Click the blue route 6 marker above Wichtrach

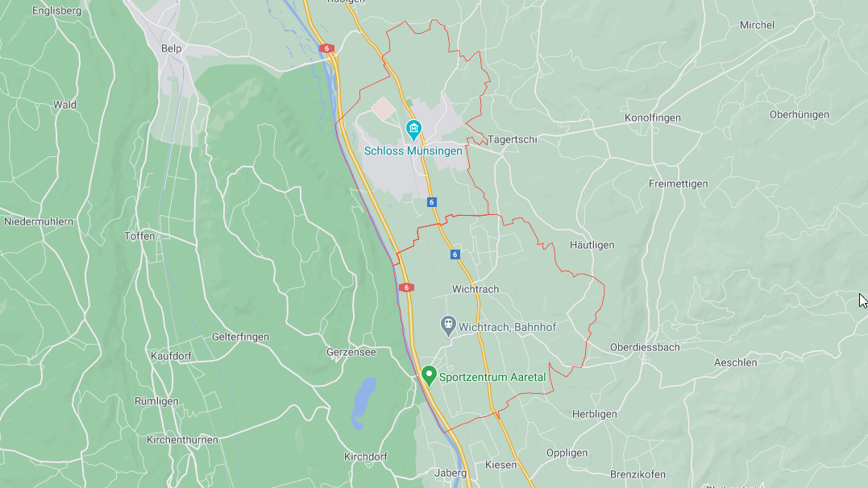(x=455, y=254)
